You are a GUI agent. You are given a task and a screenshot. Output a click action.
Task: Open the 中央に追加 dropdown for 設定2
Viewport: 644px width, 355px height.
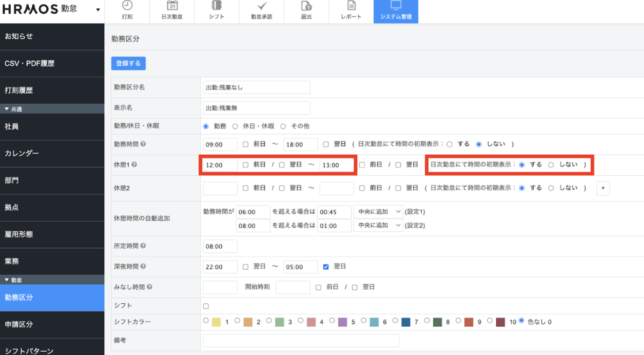click(378, 225)
